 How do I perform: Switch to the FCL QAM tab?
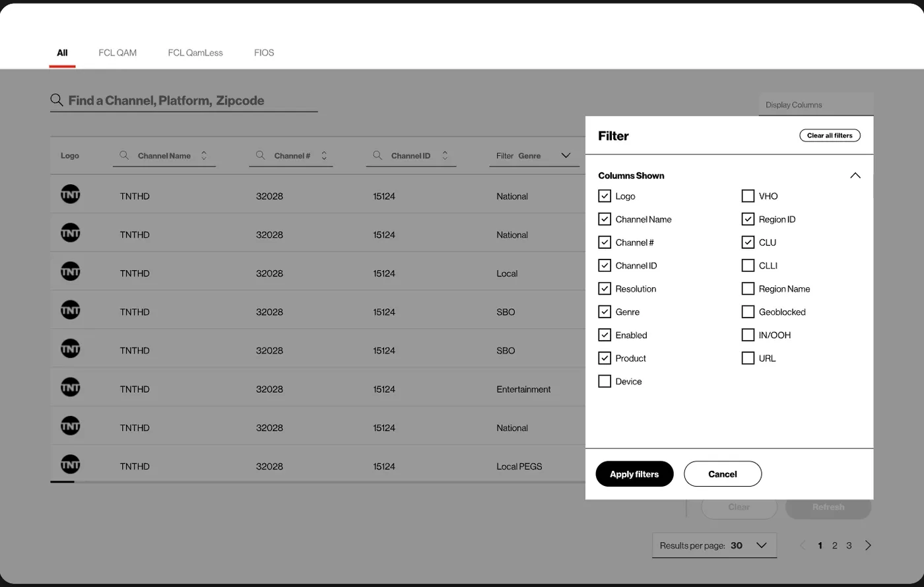point(117,53)
